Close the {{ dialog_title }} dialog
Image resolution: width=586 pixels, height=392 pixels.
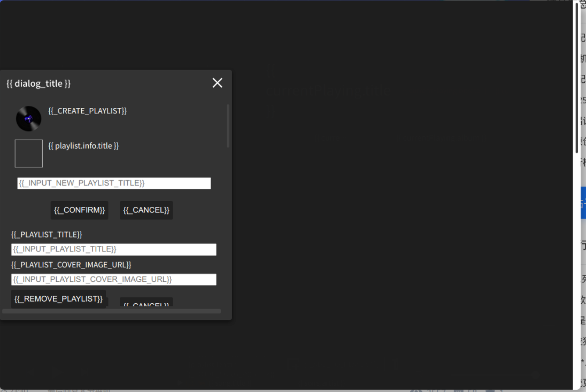217,83
